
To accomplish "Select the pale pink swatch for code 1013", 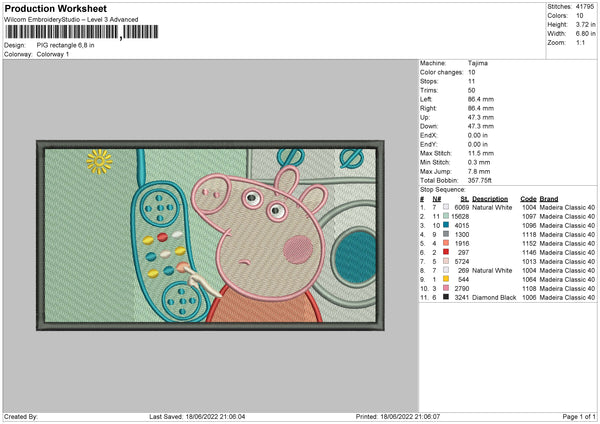I will [x=446, y=261].
